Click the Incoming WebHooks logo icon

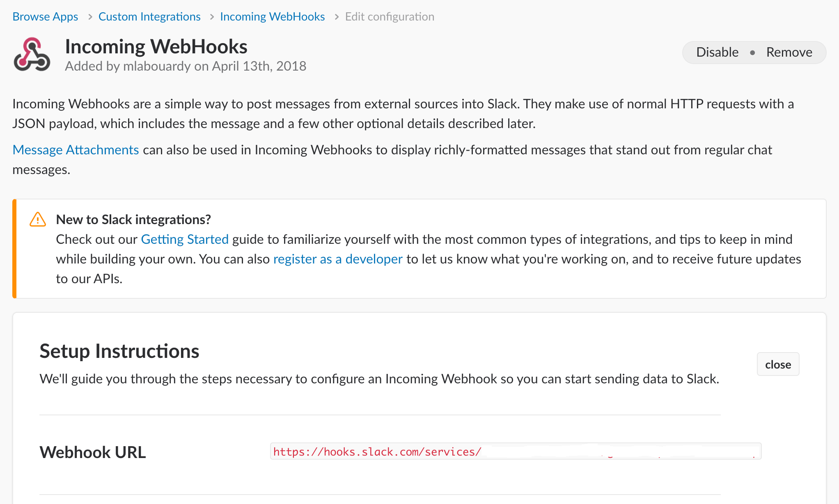pos(32,55)
